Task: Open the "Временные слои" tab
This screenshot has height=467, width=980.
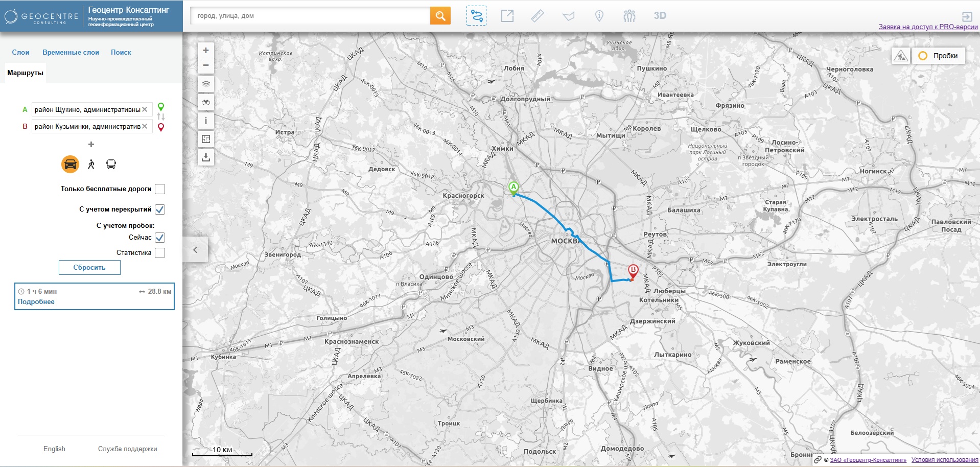Action: click(71, 52)
